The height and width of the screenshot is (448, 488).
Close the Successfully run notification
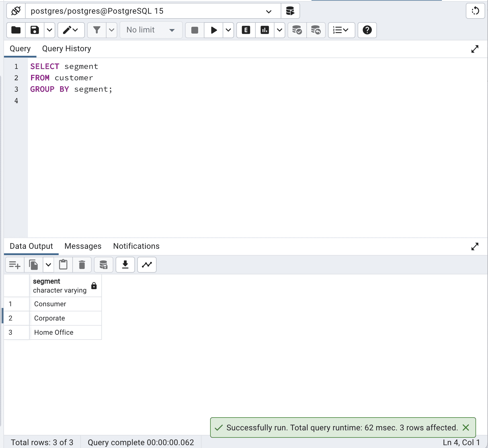coord(466,428)
